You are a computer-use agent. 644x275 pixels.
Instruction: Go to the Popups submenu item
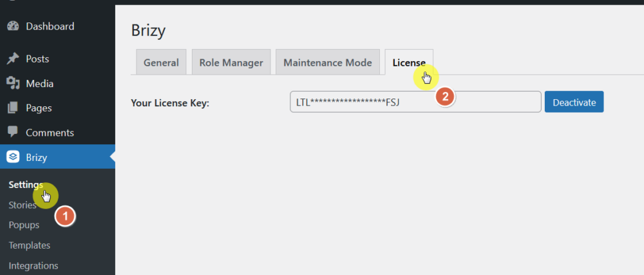coord(24,225)
